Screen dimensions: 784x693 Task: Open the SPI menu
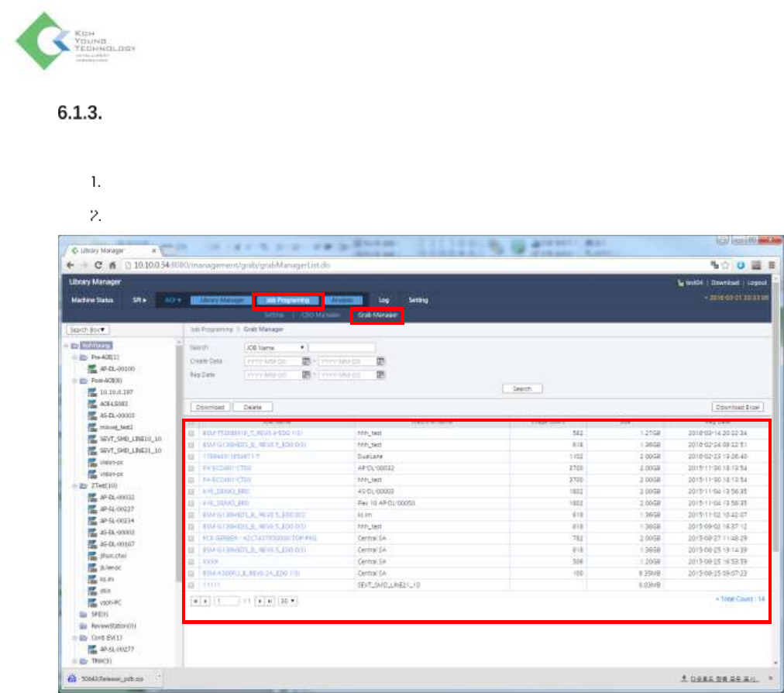point(139,300)
